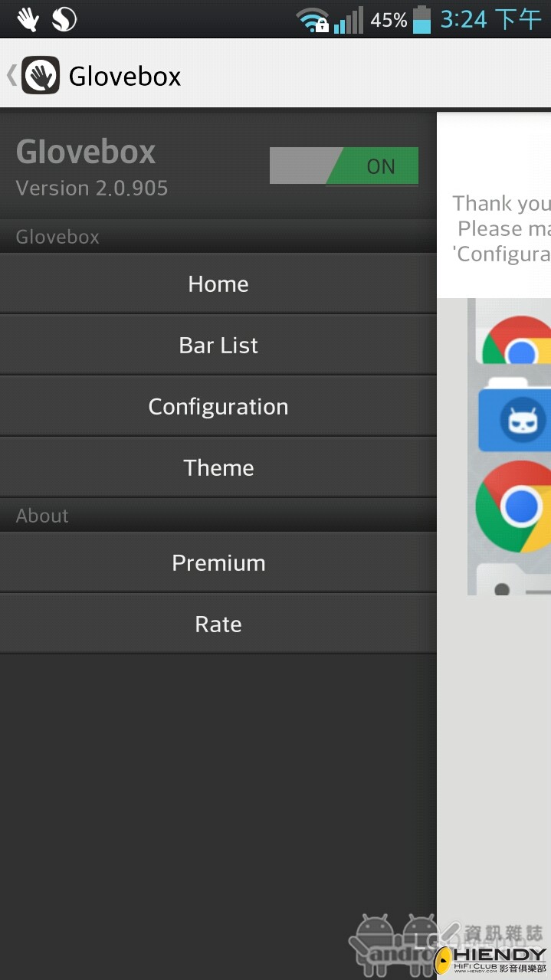Tap the cellular signal bars icon
Viewport: 551px width, 980px height.
[x=349, y=20]
